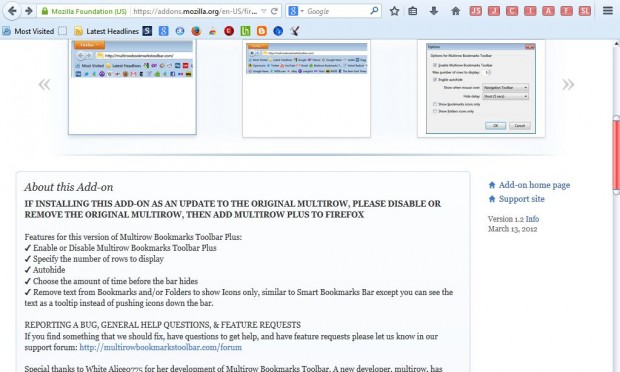This screenshot has width=620, height=372.
Task: Click the red SL toolbar button
Action: (x=585, y=11)
